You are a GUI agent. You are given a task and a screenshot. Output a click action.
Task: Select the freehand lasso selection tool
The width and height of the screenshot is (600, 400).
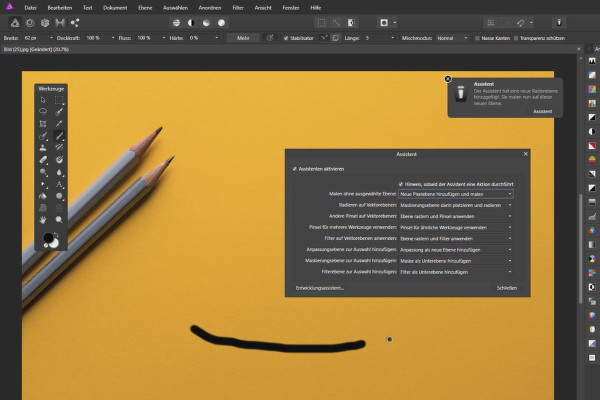point(43,112)
